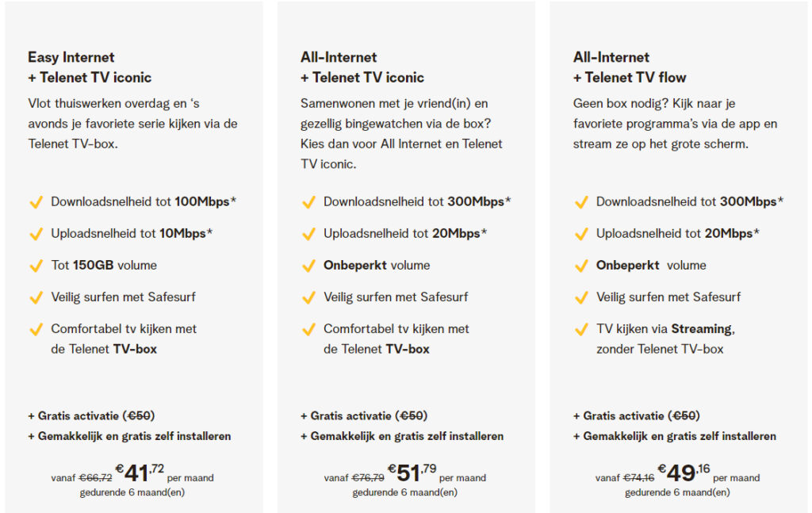Click checkmark beside Uploadsnelheid tot 10Mbps

[36, 234]
